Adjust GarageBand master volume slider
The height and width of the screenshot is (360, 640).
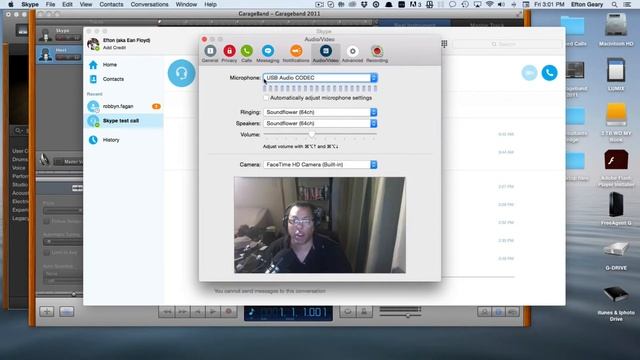[x=408, y=315]
